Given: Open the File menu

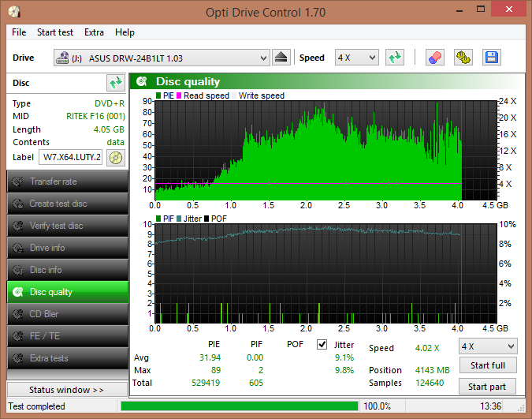Looking at the screenshot, I should point(19,32).
